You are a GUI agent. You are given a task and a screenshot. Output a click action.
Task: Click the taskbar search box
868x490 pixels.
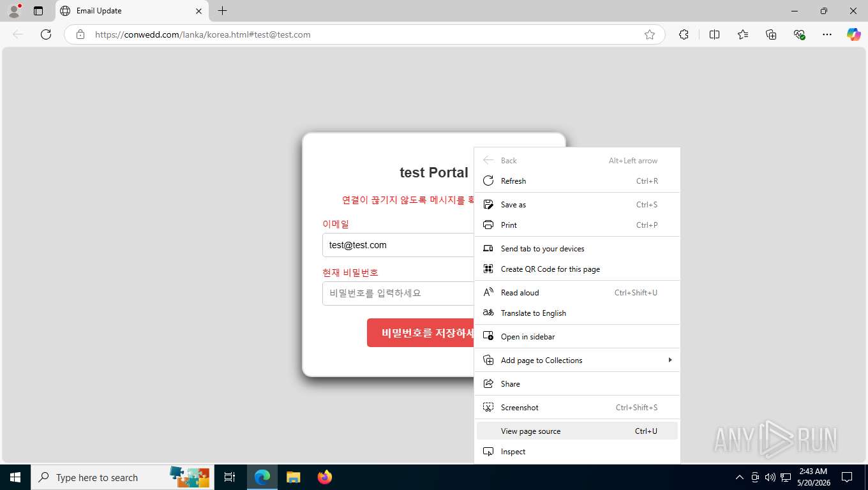tap(123, 477)
